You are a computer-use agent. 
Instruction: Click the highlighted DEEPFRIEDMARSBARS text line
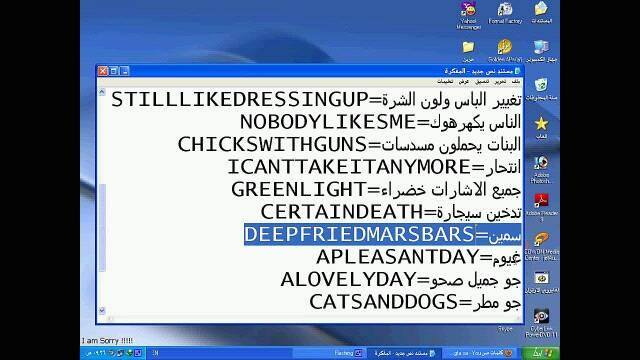coord(383,234)
